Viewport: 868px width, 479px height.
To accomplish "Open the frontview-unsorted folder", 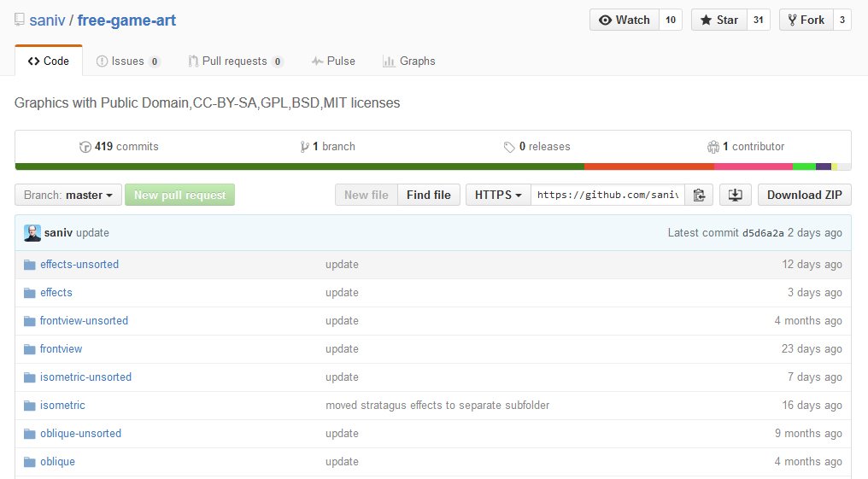I will point(84,321).
